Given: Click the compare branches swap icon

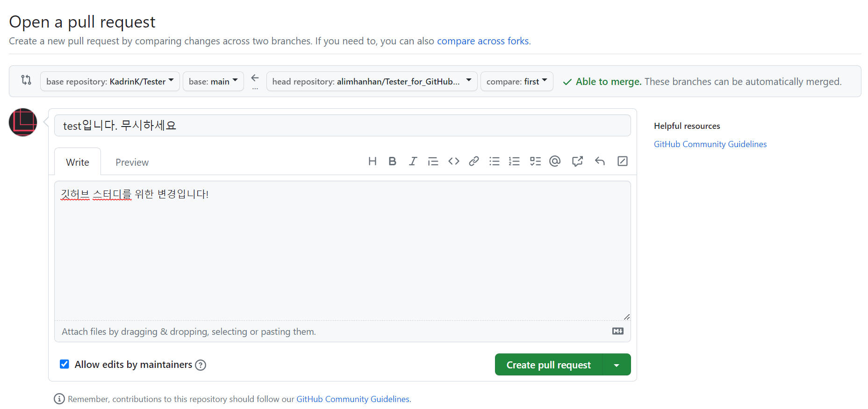Looking at the screenshot, I should [26, 80].
